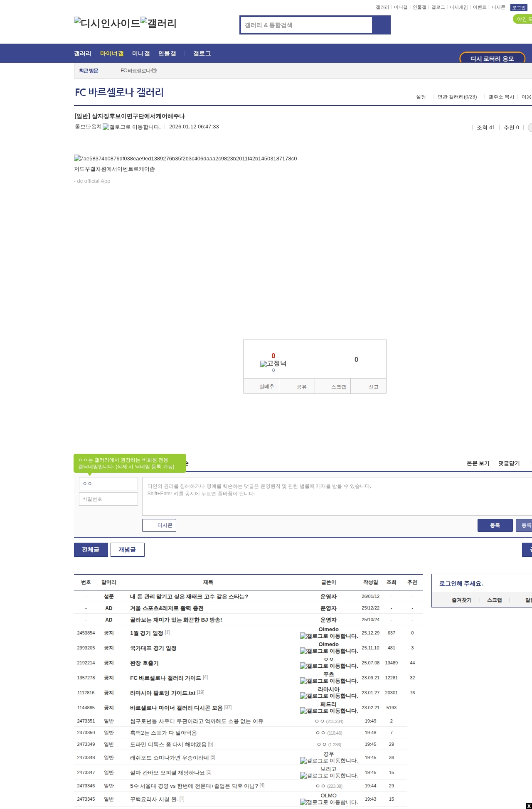This screenshot has width=532, height=809.
Task: Open 이벤트 in the top utility links
Action: (480, 7)
